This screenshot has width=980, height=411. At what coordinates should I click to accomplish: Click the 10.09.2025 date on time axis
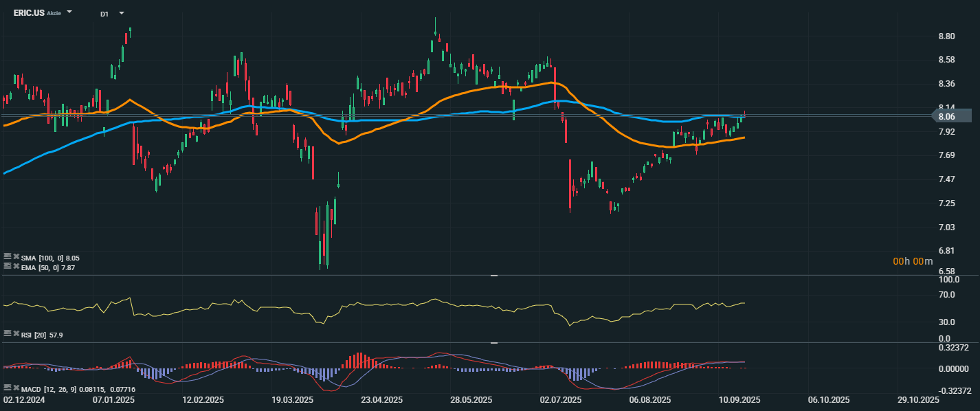pos(739,399)
